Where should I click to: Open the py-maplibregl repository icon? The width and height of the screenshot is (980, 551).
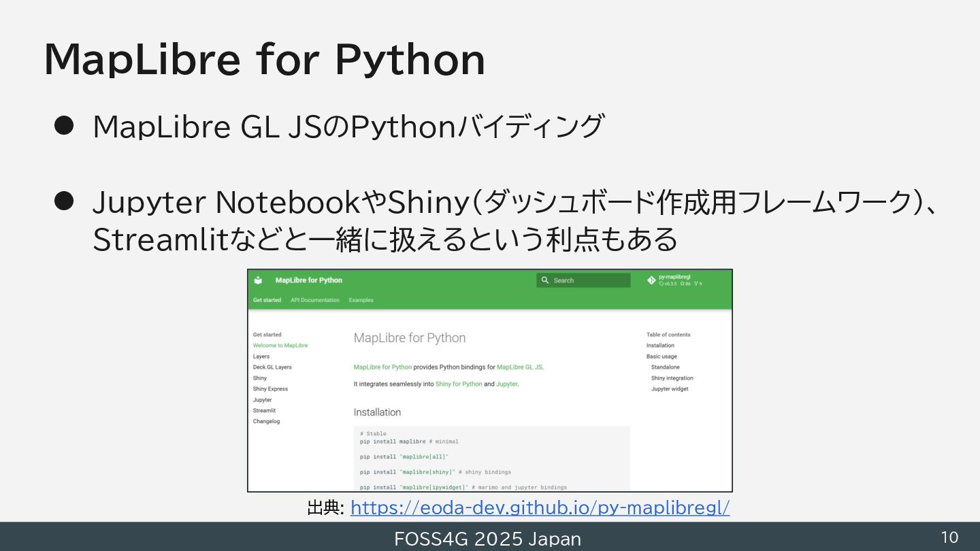(x=651, y=280)
